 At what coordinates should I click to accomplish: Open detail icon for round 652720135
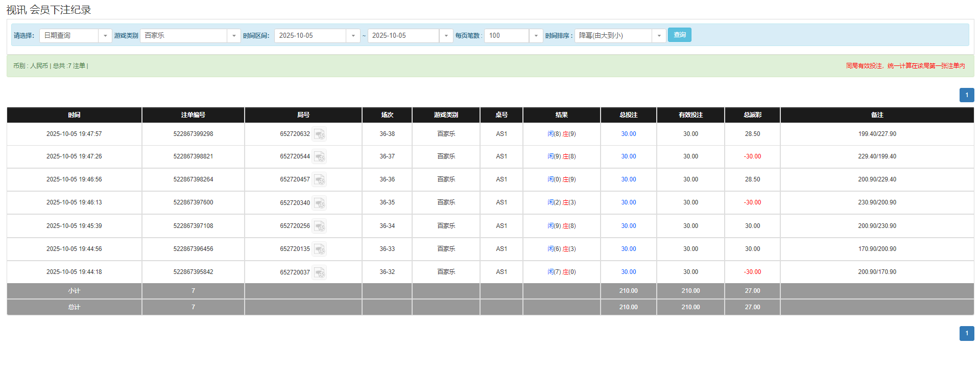pos(319,249)
